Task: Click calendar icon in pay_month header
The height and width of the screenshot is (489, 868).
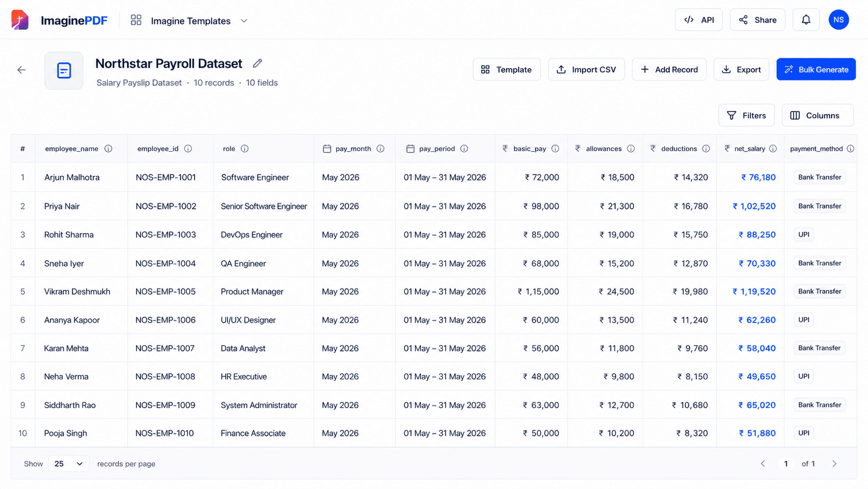Action: coord(327,149)
